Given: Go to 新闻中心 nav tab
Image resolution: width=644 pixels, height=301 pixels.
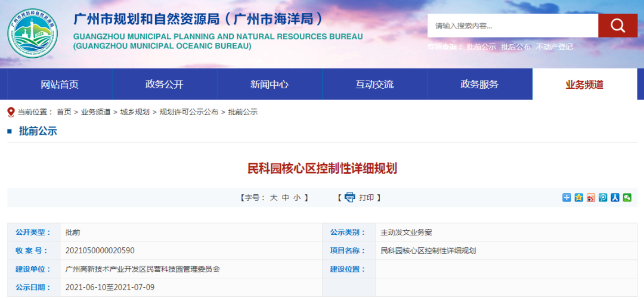Looking at the screenshot, I should pos(270,84).
